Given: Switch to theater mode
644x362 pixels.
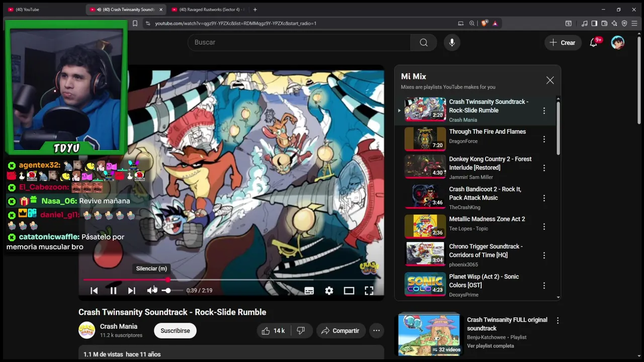Looking at the screenshot, I should point(349,291).
